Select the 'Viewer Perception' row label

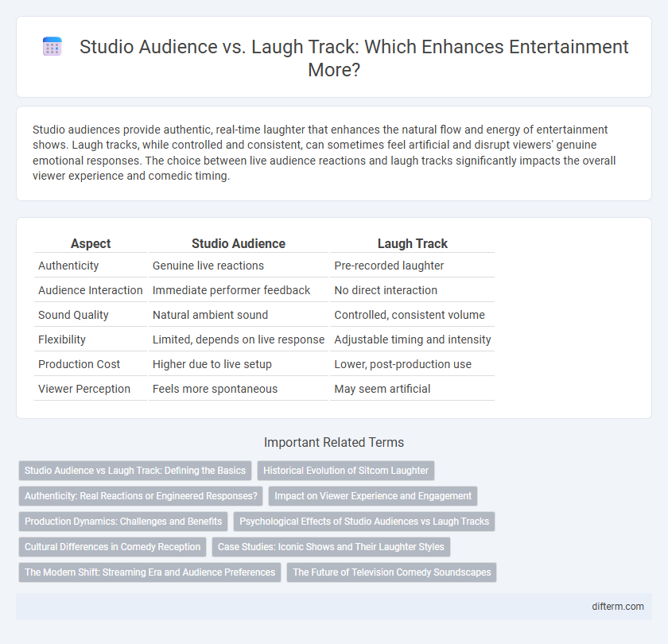point(84,389)
